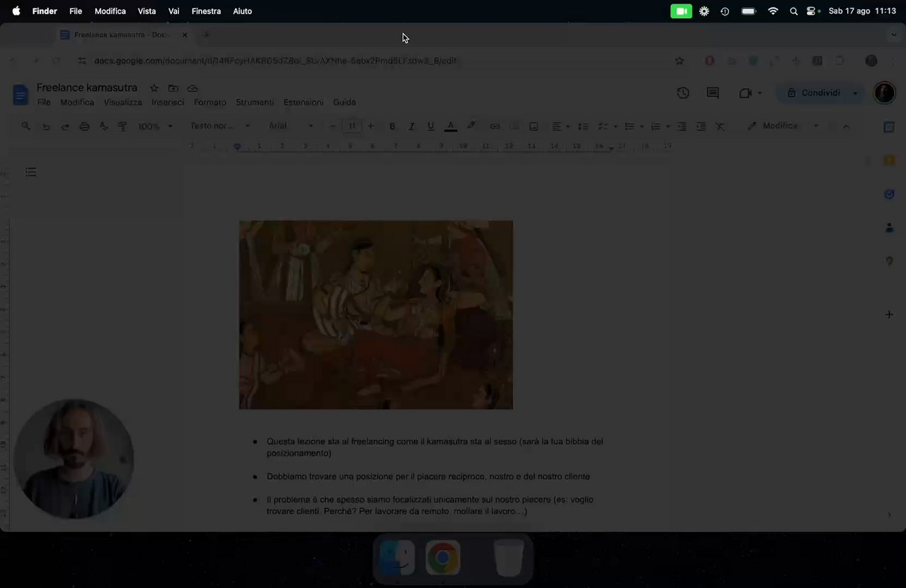
Task: Open the Google Docs home icon
Action: point(21,93)
